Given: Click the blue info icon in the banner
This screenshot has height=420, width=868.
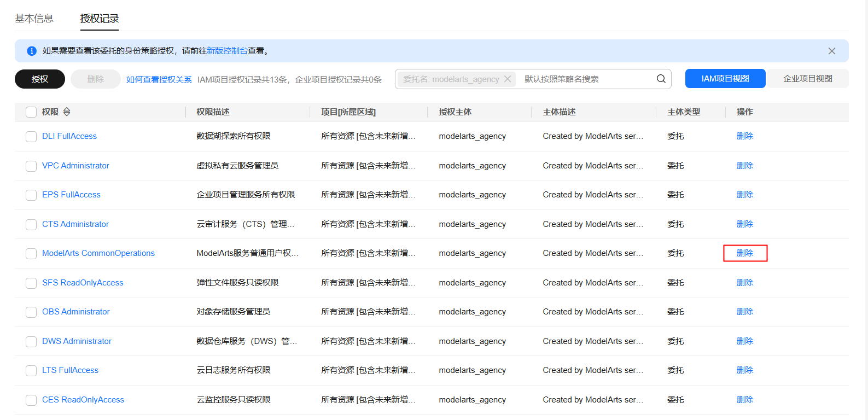Looking at the screenshot, I should point(32,51).
